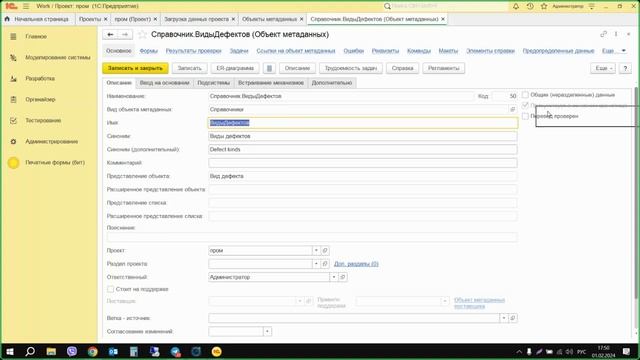Get link to object icon in header
This screenshot has width=640, height=360.
pyautogui.click(x=603, y=34)
